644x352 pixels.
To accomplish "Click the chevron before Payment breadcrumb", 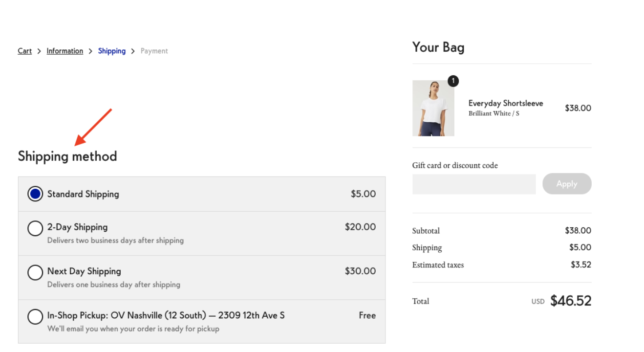I will 133,51.
